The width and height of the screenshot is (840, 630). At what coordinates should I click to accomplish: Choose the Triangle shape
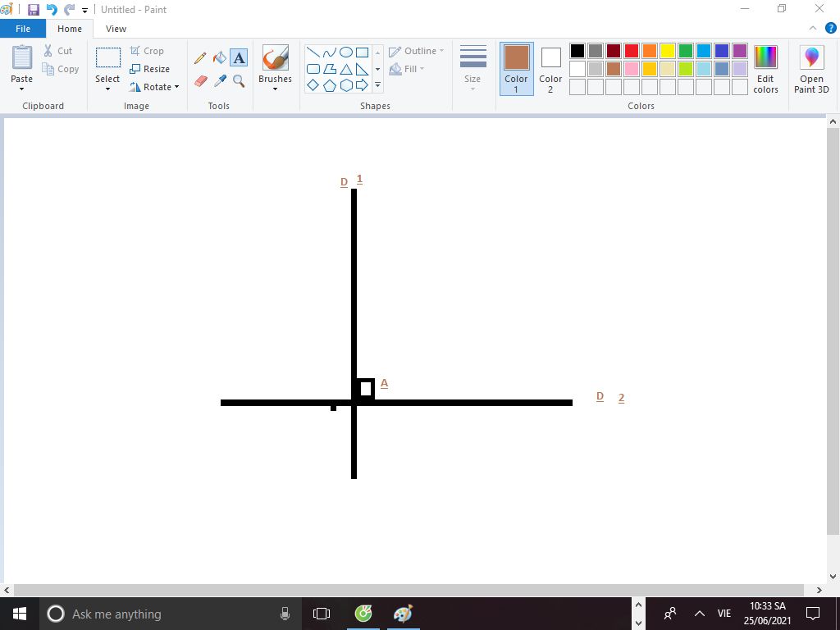tap(346, 69)
